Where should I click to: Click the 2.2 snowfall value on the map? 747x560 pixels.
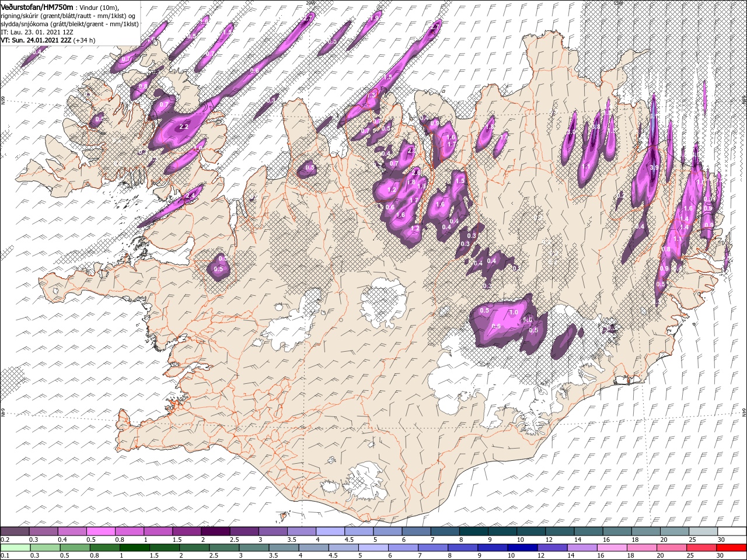click(184, 127)
